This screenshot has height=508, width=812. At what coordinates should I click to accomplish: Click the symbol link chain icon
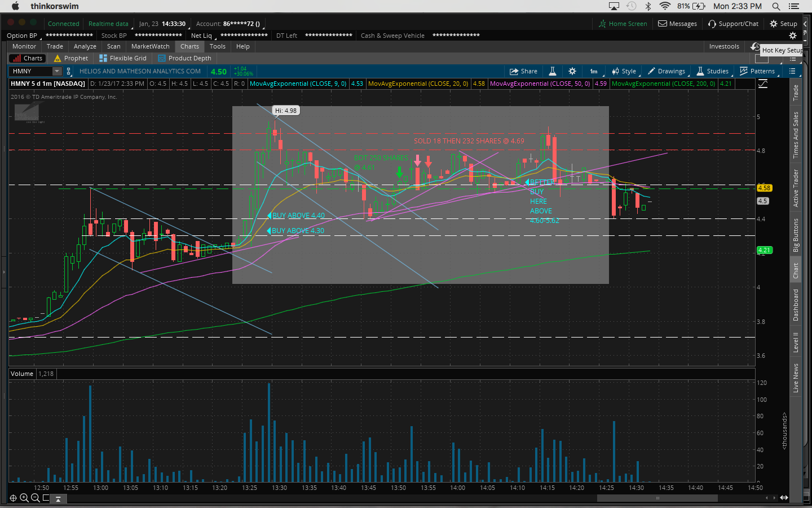click(69, 71)
